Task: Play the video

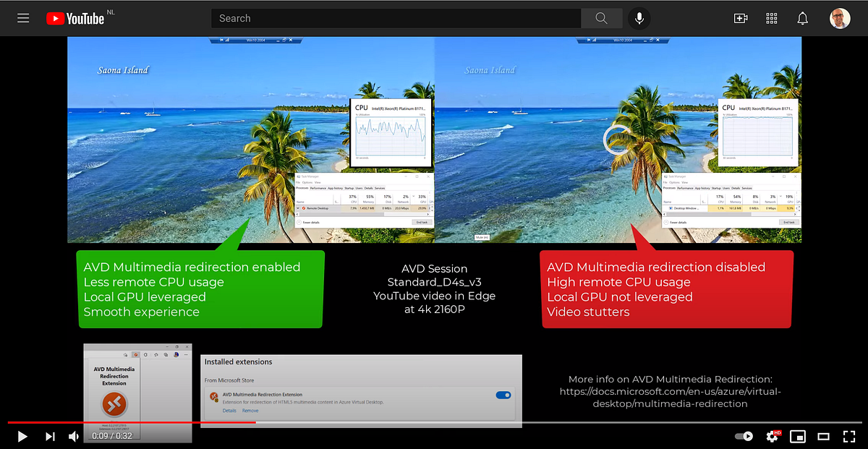Action: [x=21, y=436]
